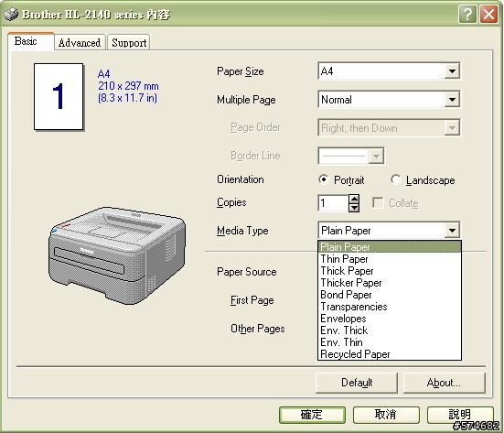Choose Recycled Paper media type
The image size is (504, 433).
(390, 354)
